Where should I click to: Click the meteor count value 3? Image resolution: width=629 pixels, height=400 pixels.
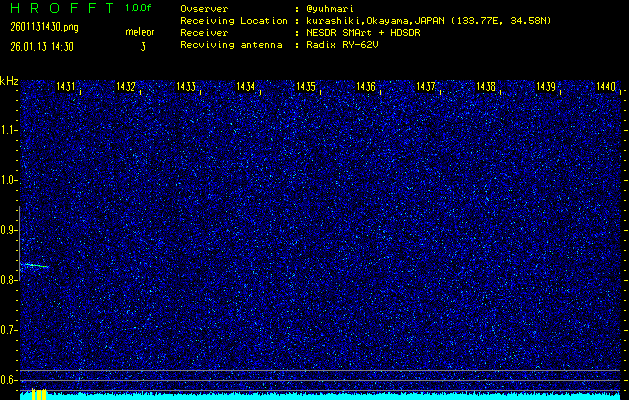(142, 46)
